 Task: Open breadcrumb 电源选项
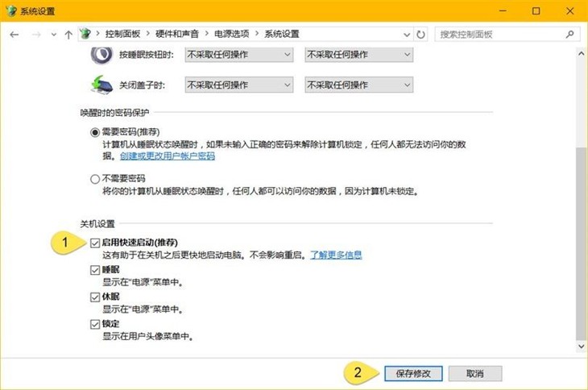pyautogui.click(x=232, y=34)
